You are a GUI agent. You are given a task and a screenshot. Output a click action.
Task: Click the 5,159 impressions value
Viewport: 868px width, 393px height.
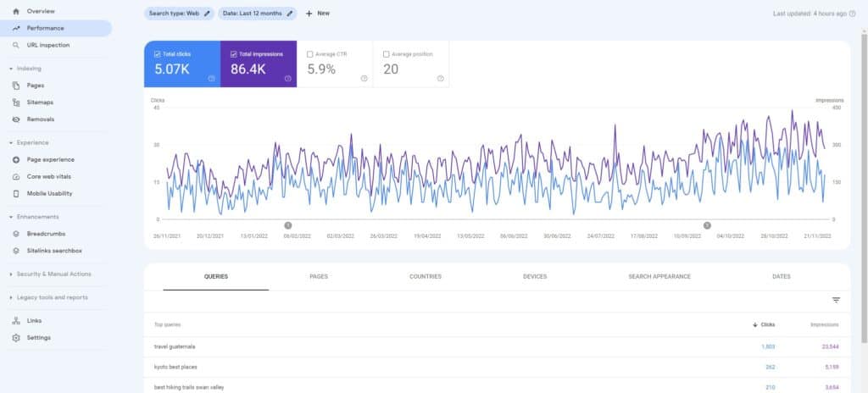pyautogui.click(x=832, y=367)
